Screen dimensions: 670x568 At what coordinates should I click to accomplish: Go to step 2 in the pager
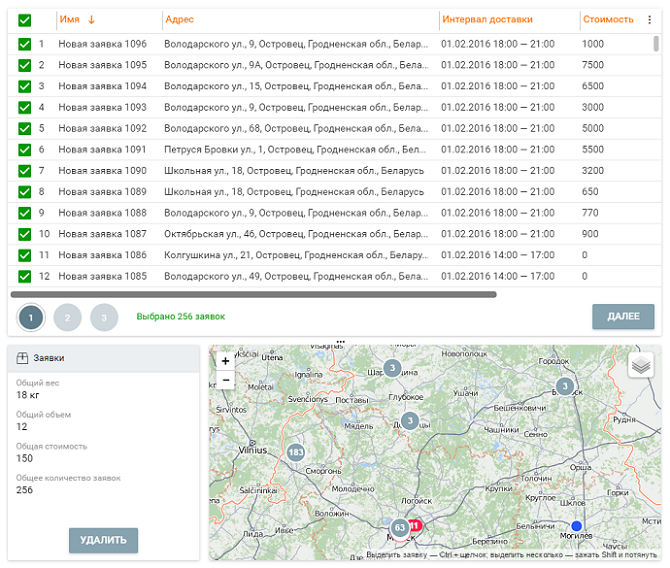click(67, 318)
